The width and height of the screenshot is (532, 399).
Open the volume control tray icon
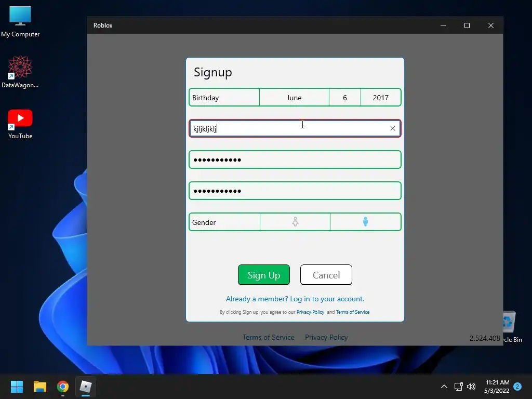471,387
